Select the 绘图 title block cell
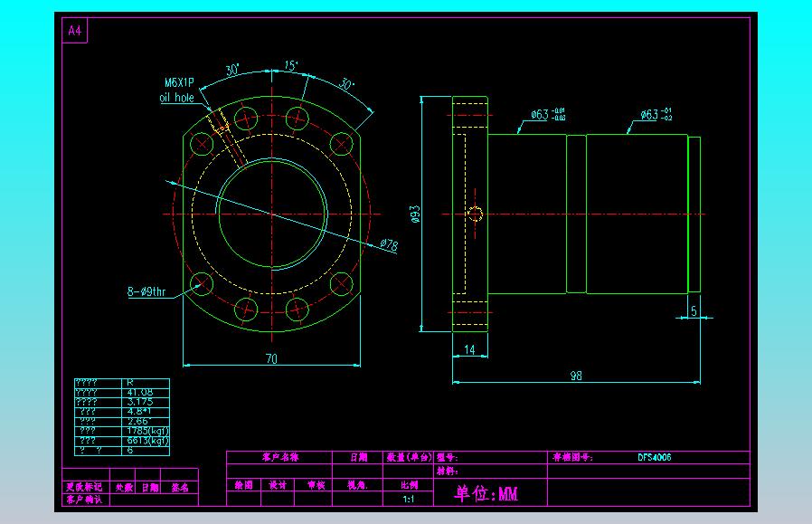 click(x=243, y=485)
